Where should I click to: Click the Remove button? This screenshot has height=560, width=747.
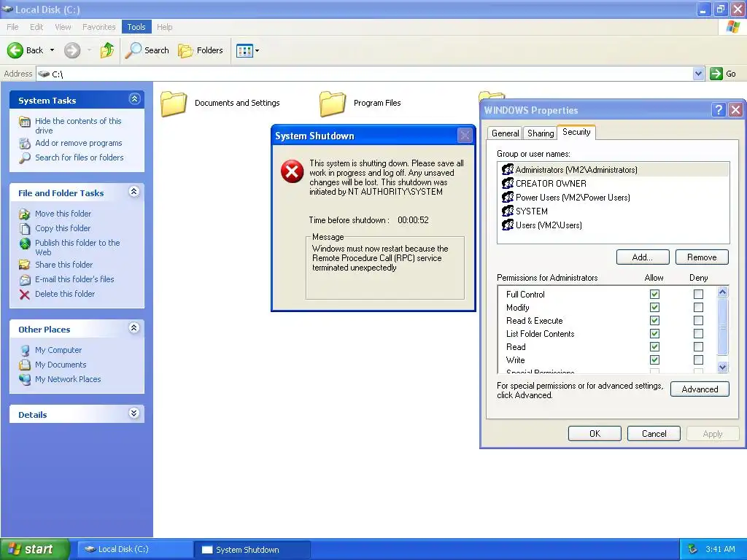coord(702,257)
